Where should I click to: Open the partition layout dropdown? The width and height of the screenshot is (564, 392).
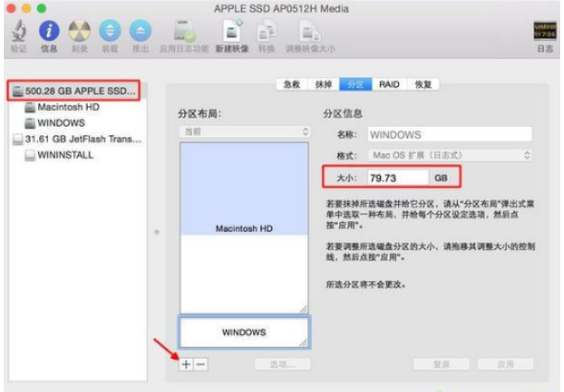(244, 132)
